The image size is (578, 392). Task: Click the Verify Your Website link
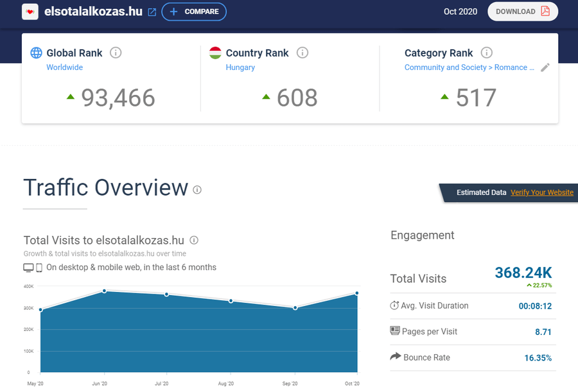click(x=542, y=192)
